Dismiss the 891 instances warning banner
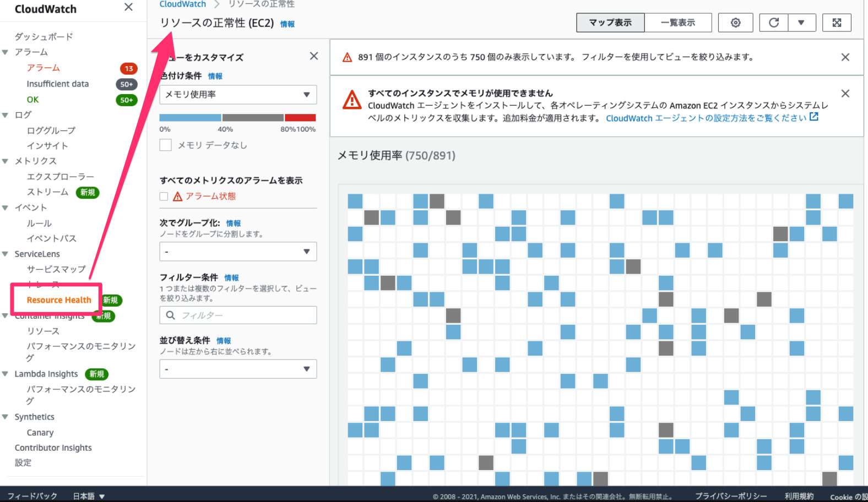The image size is (868, 502). (845, 57)
